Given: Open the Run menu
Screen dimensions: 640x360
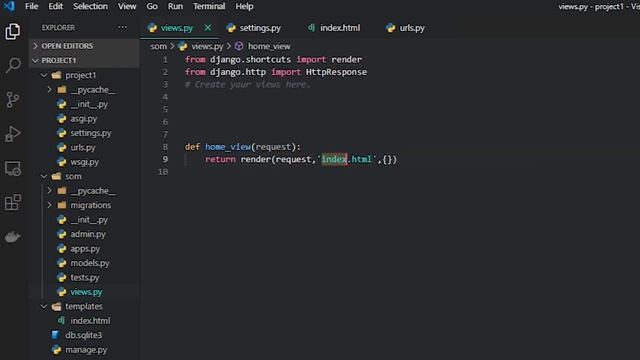Looking at the screenshot, I should coord(175,6).
